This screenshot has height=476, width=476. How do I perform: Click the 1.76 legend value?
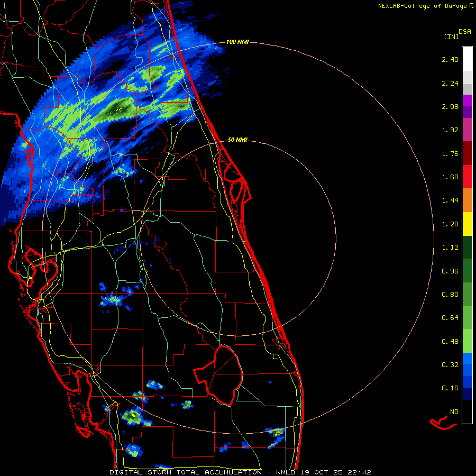tap(450, 153)
